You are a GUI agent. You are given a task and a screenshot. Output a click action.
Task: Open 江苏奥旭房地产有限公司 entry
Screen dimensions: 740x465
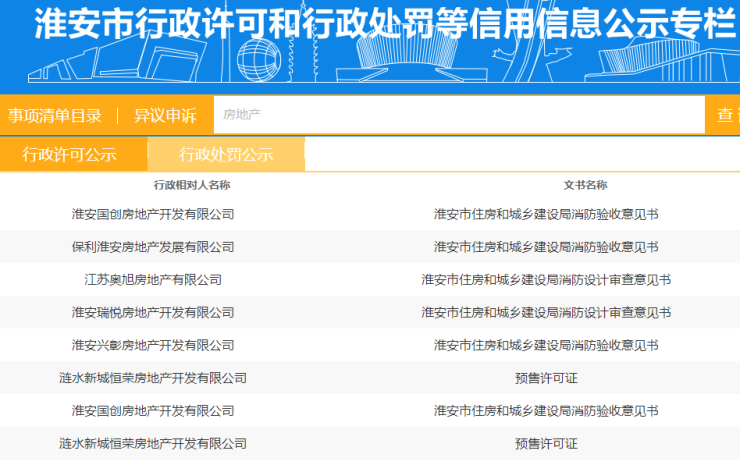[x=153, y=280]
